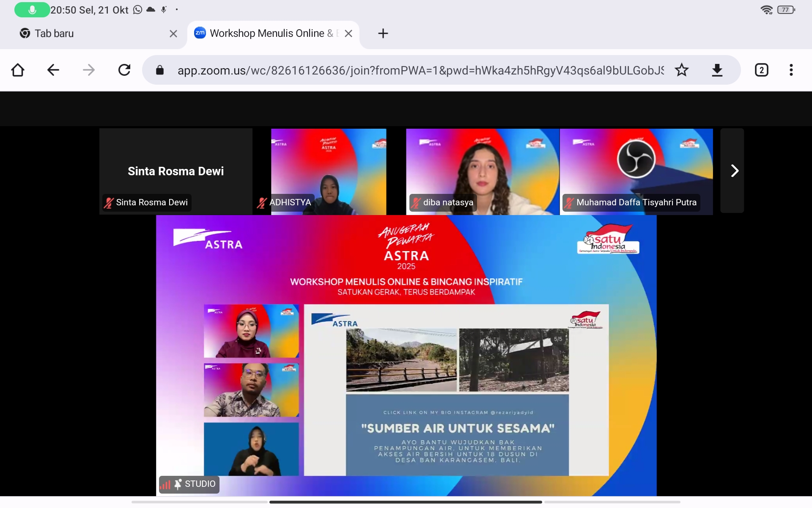812x508 pixels.
Task: Click the forward navigation arrow
Action: [x=88, y=70]
